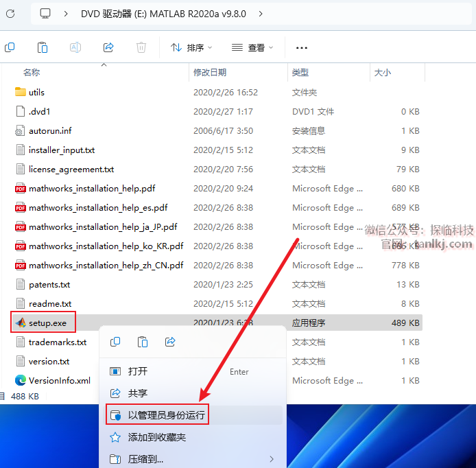This screenshot has width=476, height=468.
Task: Select mathworks_installation_help.pdf PDF icon
Action: coord(21,188)
